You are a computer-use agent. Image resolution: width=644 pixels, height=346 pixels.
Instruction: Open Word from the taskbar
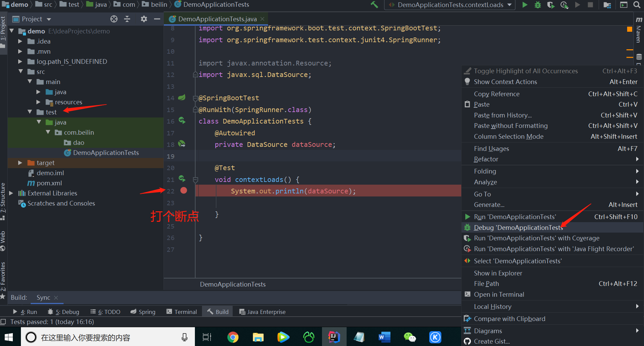(x=384, y=337)
